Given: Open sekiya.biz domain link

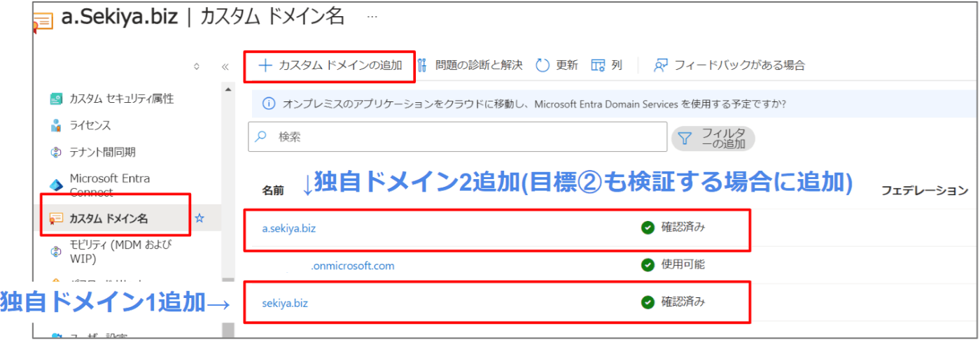Looking at the screenshot, I should point(285,303).
